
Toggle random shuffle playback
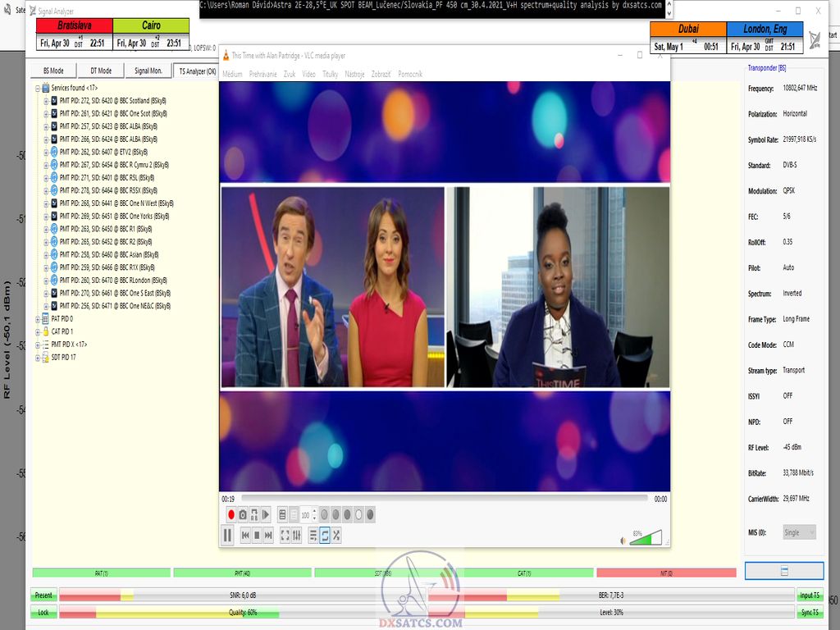(336, 536)
